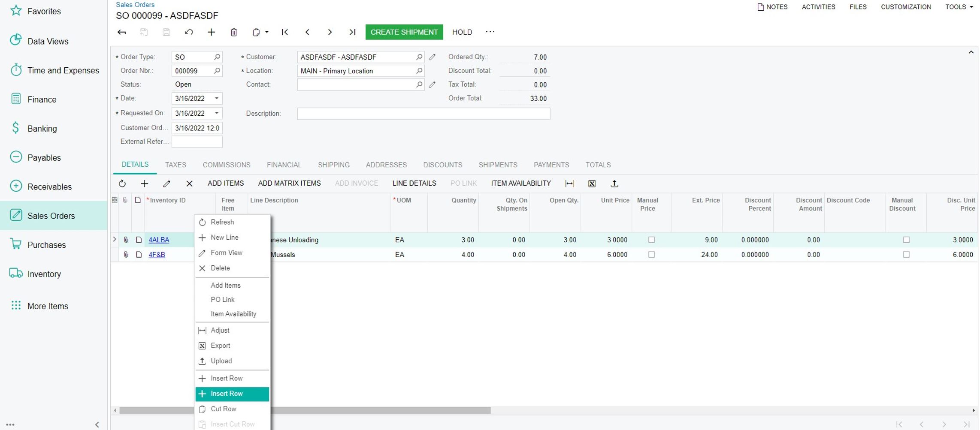Open the Tools dropdown menu

[959, 7]
